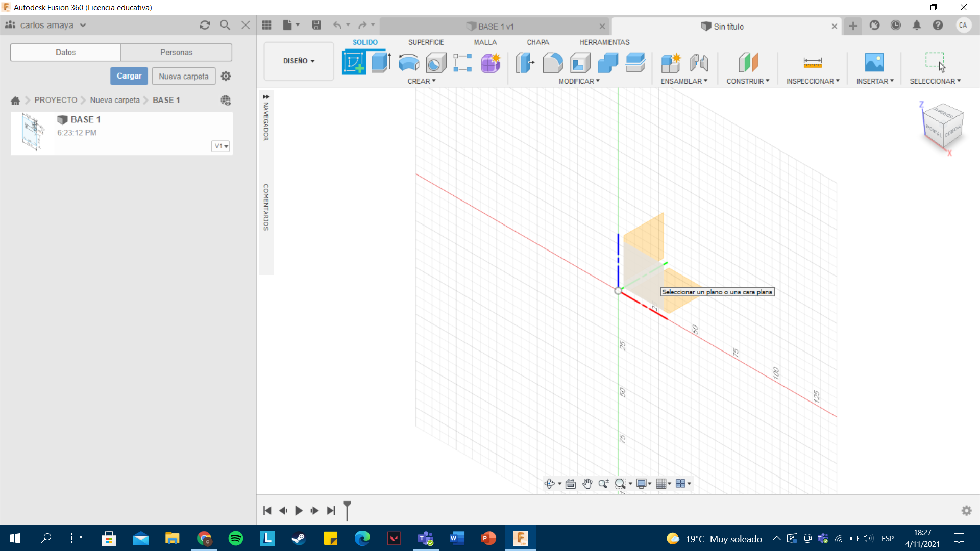The image size is (980, 551).
Task: Expand the SELECCIONAR menu
Action: pos(935,81)
